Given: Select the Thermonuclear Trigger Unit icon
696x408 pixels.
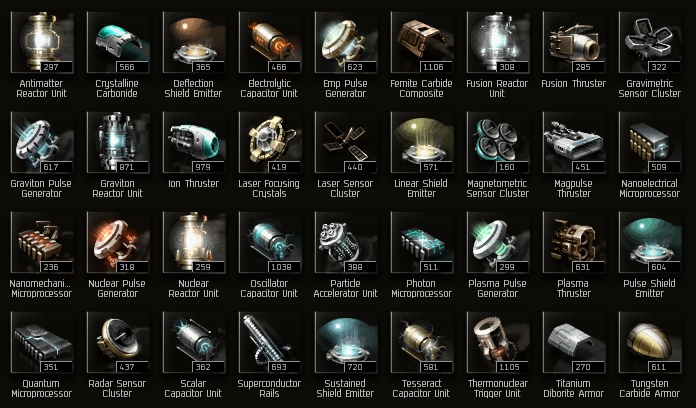Looking at the screenshot, I should (x=498, y=342).
